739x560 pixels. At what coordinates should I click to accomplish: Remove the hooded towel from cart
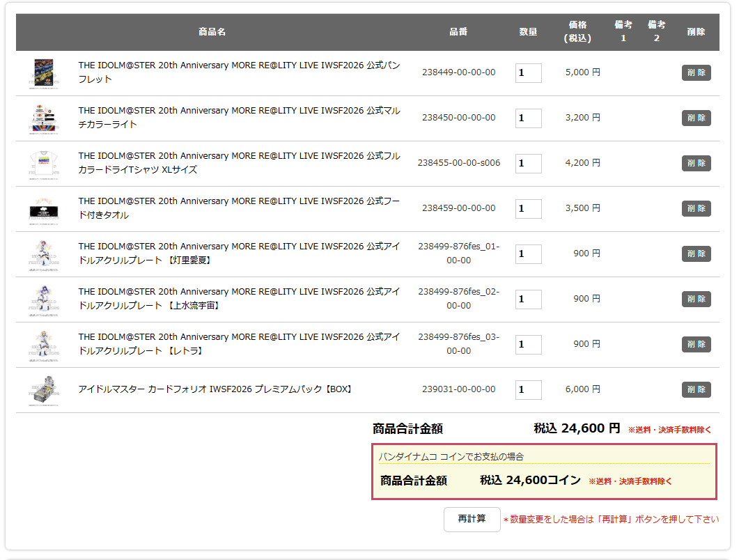pyautogui.click(x=696, y=209)
